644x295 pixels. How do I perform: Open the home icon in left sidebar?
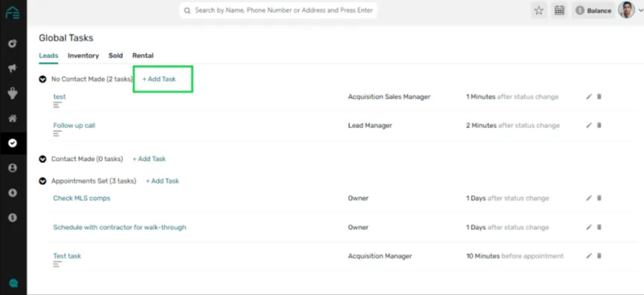(13, 118)
